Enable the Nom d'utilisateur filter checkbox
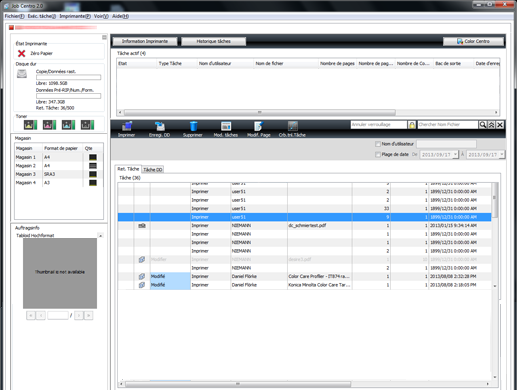Screen dimensions: 517x390 pyautogui.click(x=378, y=144)
